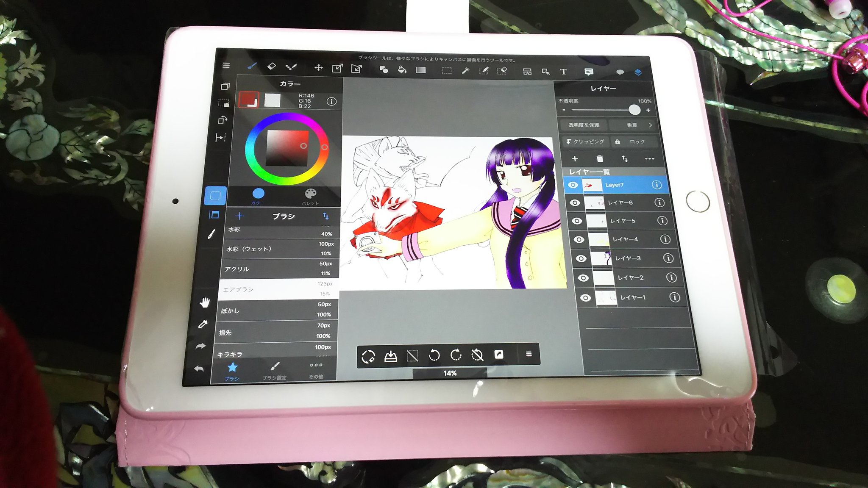Open レイヤー1 info settings

point(674,297)
